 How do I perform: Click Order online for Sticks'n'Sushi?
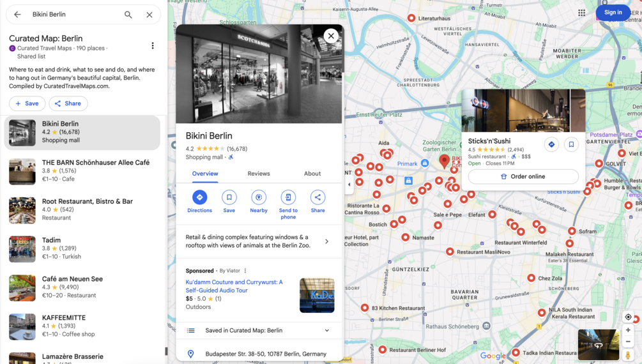tap(523, 176)
